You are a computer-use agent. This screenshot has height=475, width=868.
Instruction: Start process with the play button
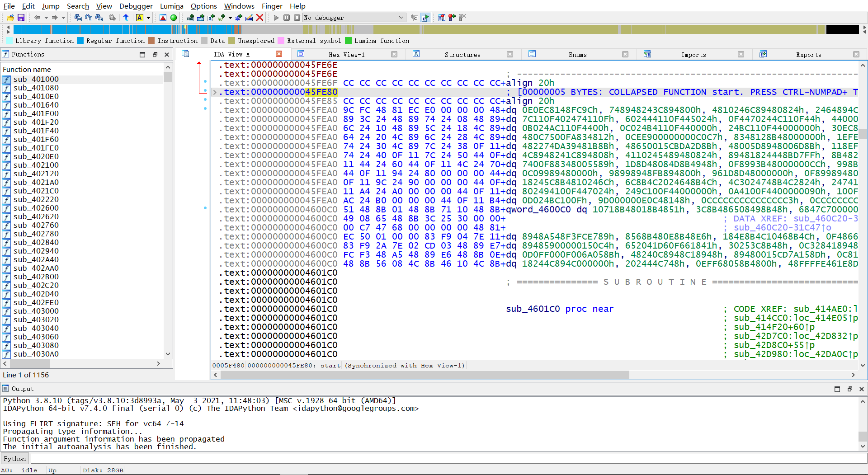pos(276,18)
